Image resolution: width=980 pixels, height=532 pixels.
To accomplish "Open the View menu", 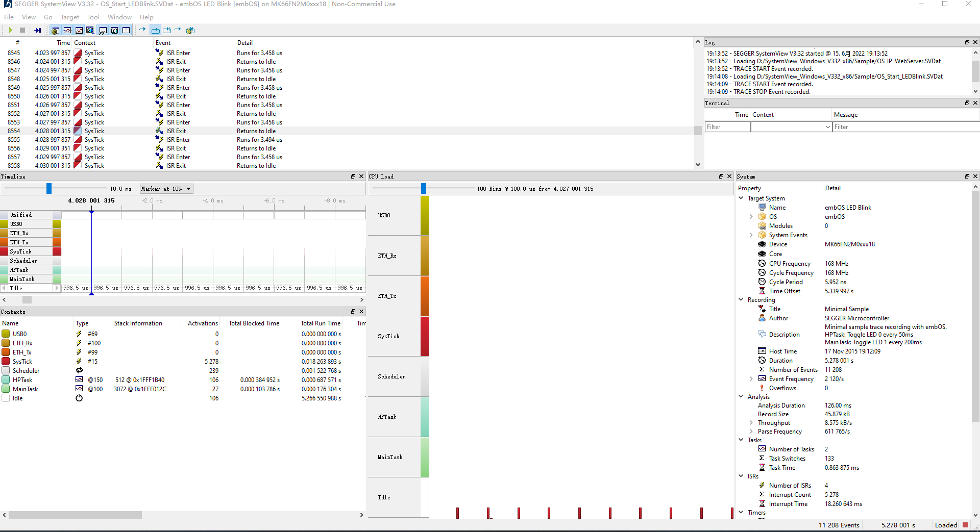I will pos(29,17).
